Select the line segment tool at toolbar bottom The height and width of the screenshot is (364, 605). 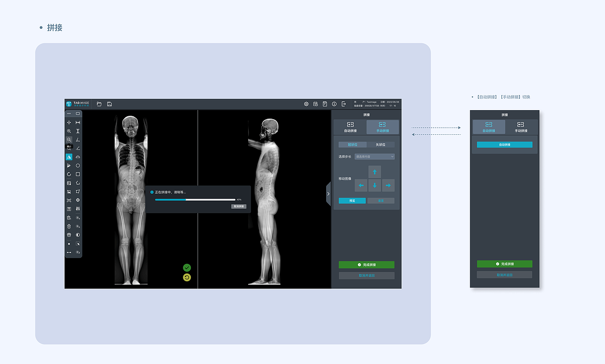pos(69,252)
